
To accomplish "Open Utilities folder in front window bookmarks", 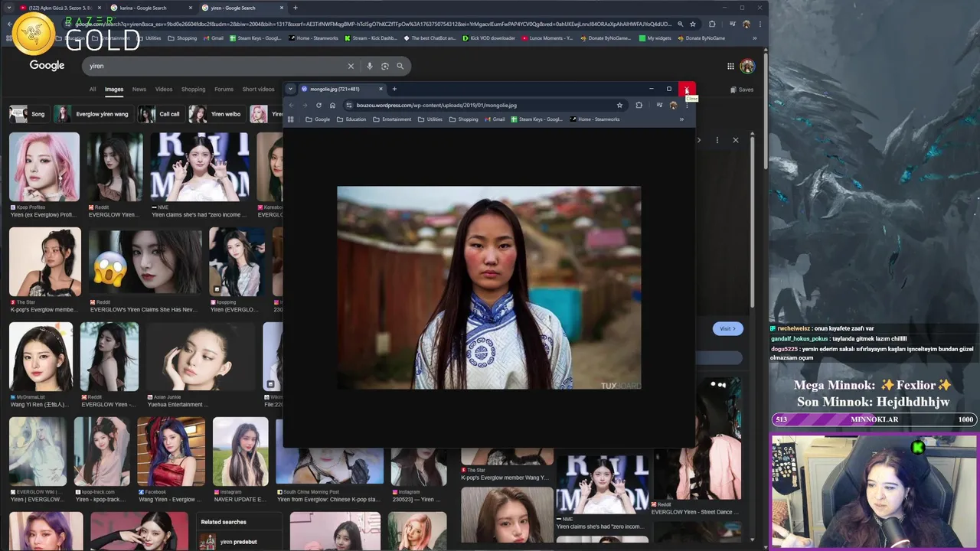I will [430, 119].
